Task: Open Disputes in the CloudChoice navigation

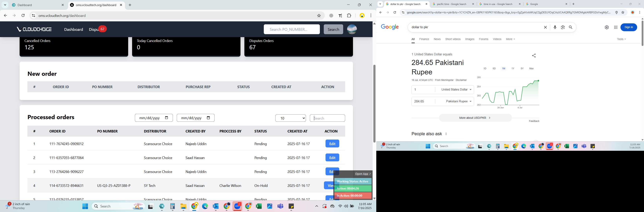Action: (94, 29)
